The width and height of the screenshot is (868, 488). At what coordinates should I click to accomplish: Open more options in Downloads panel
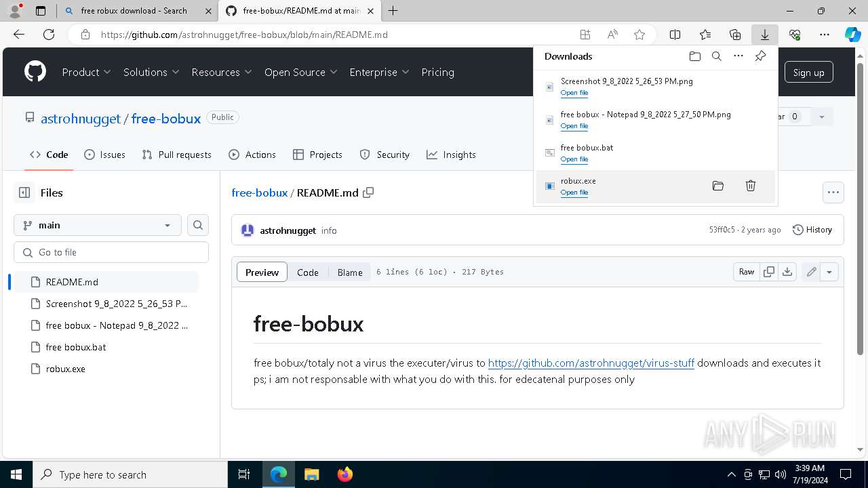[738, 56]
